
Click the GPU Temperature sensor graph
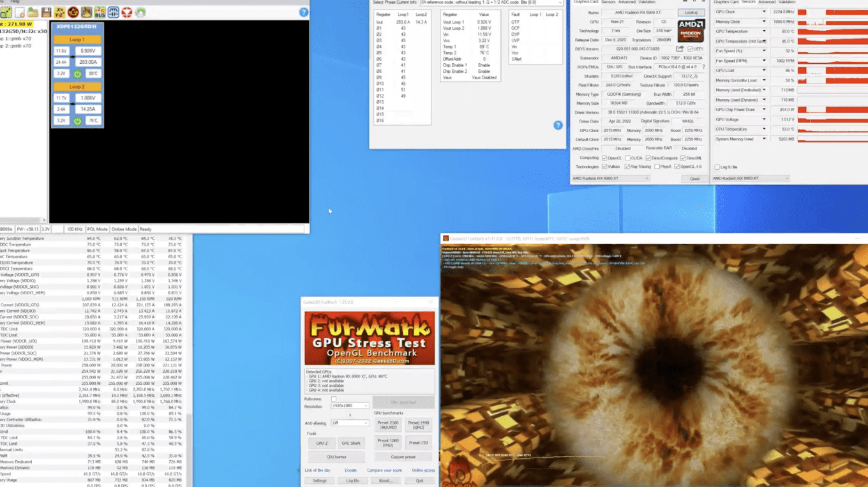[832, 31]
